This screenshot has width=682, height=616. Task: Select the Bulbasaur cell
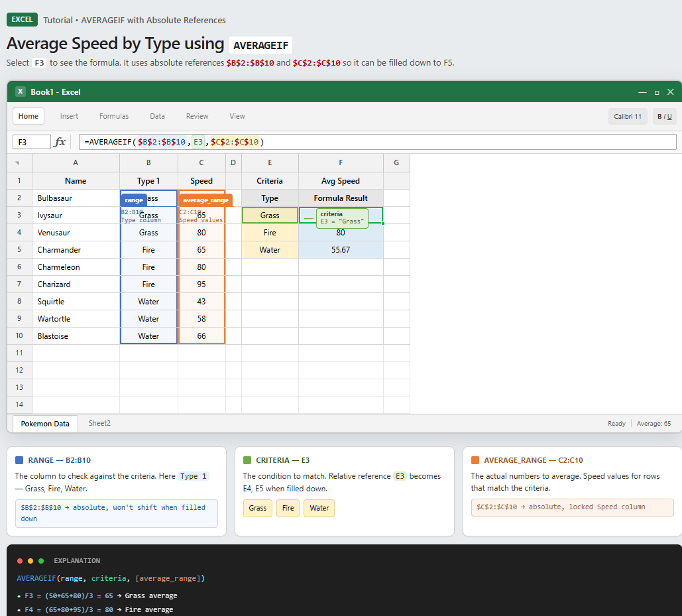(x=76, y=198)
